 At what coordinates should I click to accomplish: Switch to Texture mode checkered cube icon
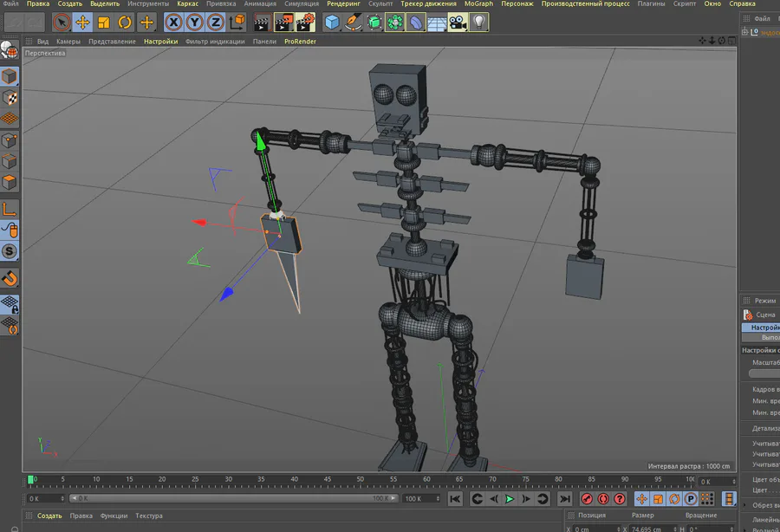pos(10,98)
